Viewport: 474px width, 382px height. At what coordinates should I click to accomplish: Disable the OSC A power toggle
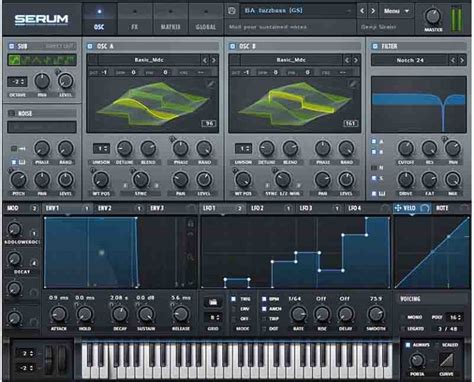click(x=90, y=46)
